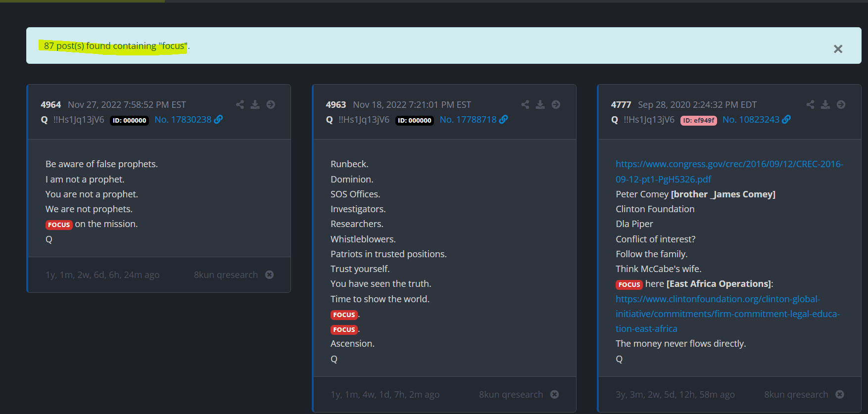
Task: Open post 4964 via arrow icon
Action: point(271,104)
